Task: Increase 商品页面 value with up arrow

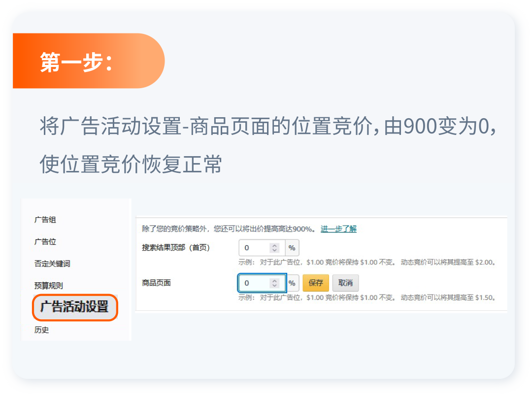Action: [x=274, y=281]
